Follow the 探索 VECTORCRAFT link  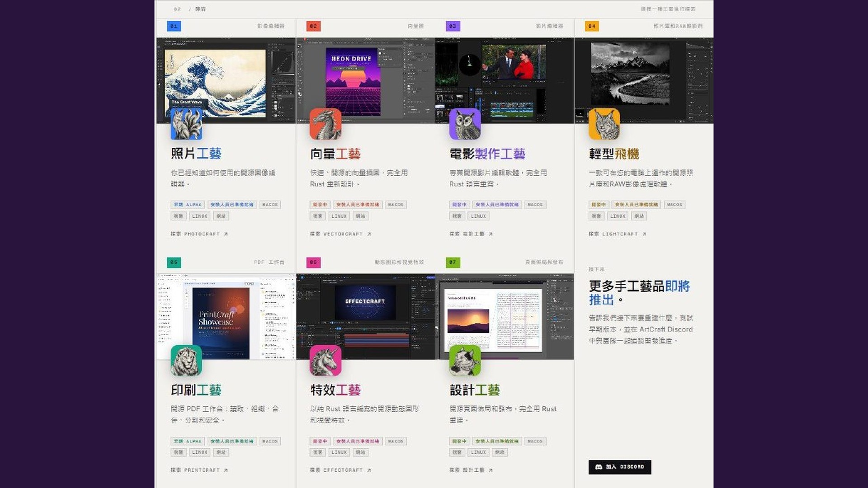click(340, 234)
